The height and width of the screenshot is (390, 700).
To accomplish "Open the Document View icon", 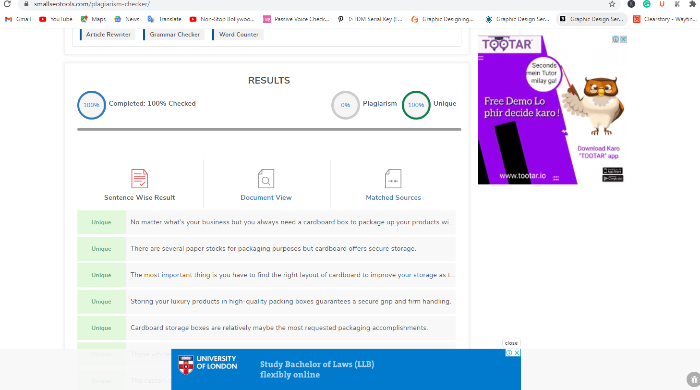I will [x=266, y=178].
